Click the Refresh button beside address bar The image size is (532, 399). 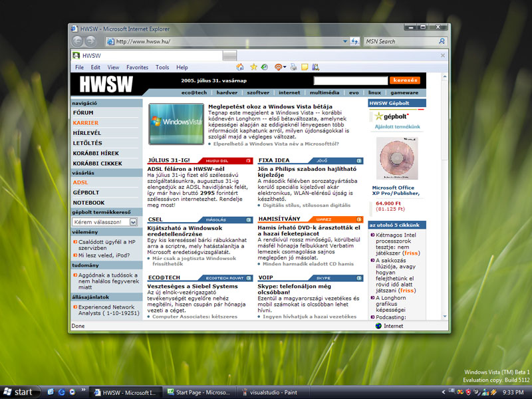click(354, 41)
